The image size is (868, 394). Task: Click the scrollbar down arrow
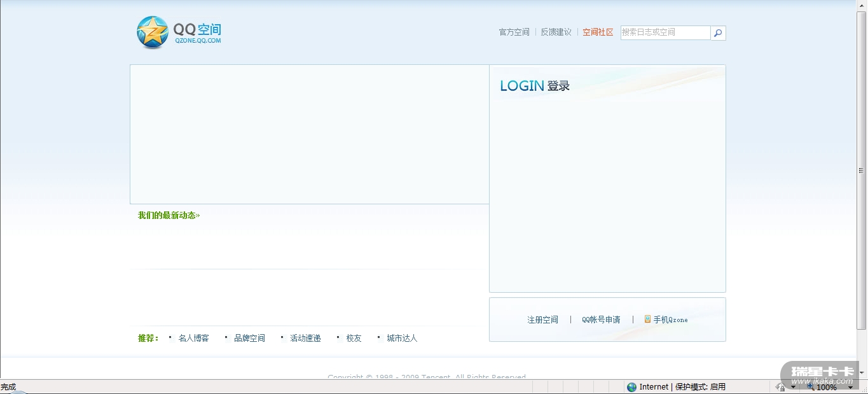pyautogui.click(x=862, y=373)
